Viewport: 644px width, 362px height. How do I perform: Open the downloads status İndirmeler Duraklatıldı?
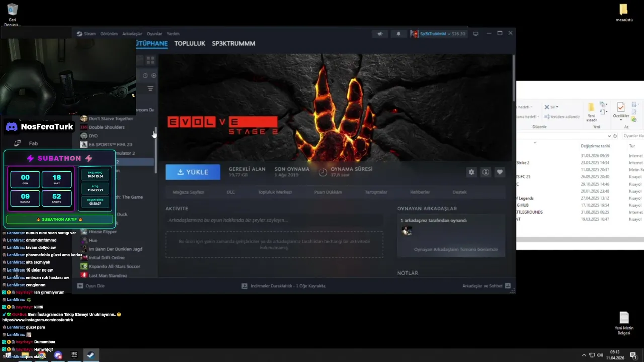coord(283,286)
